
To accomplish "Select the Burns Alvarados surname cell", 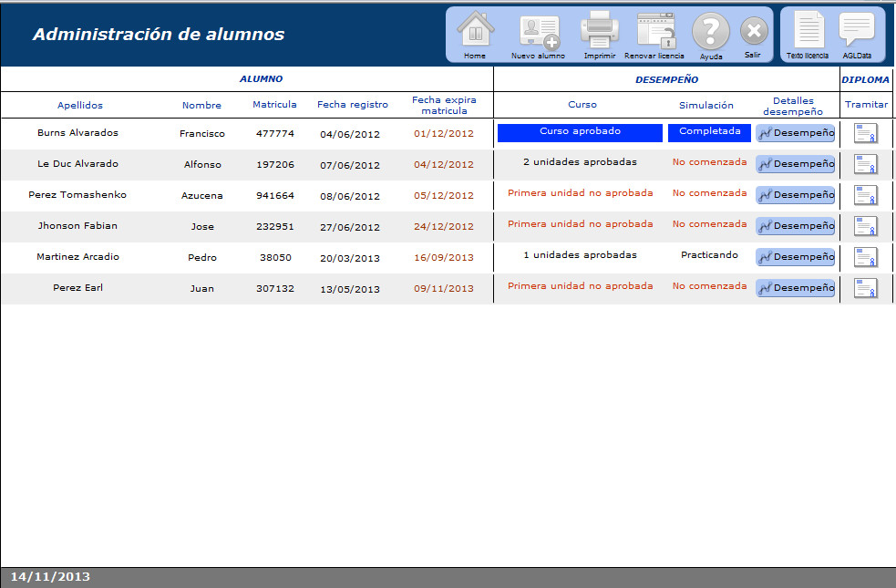I will [77, 132].
